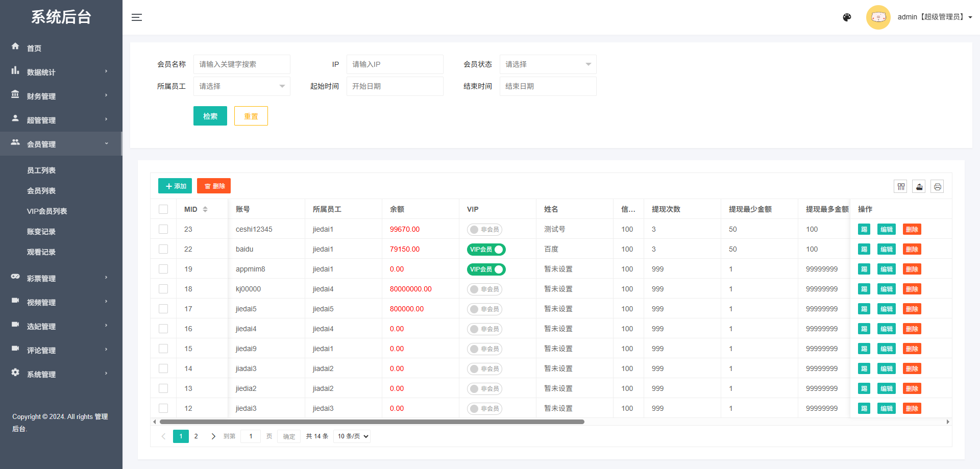This screenshot has width=980, height=469.
Task: Select the 首页 home icon in the sidebar
Action: point(15,47)
